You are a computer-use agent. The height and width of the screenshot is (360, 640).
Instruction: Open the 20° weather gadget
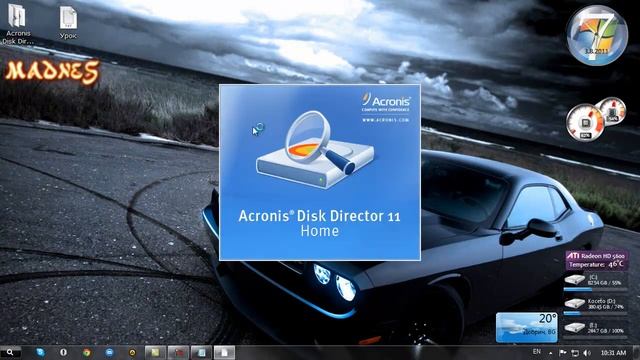(x=527, y=327)
